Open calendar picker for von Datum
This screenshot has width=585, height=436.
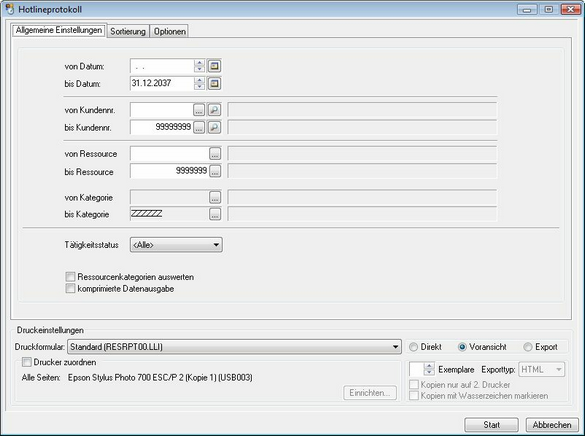click(214, 66)
